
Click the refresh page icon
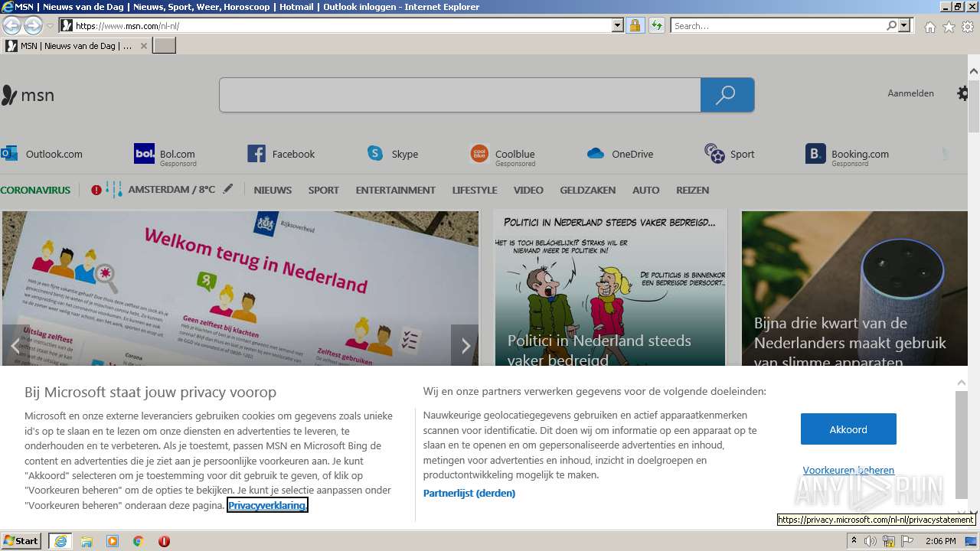656,25
